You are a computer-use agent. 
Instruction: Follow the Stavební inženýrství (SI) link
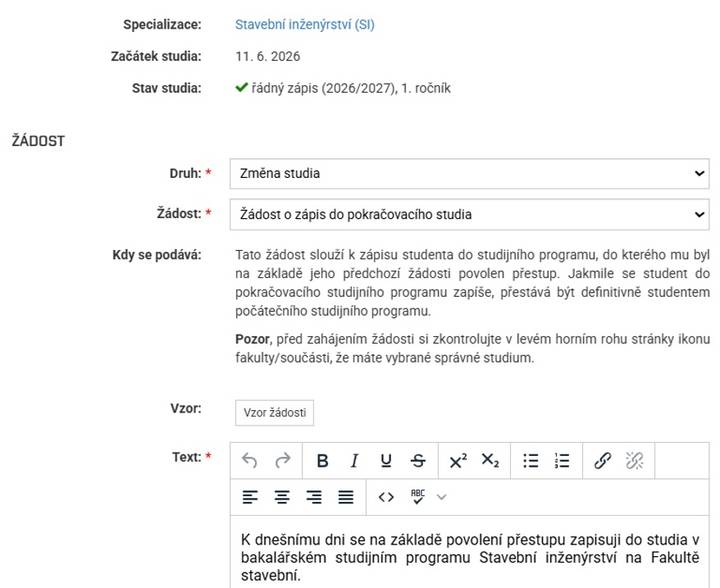click(x=305, y=24)
